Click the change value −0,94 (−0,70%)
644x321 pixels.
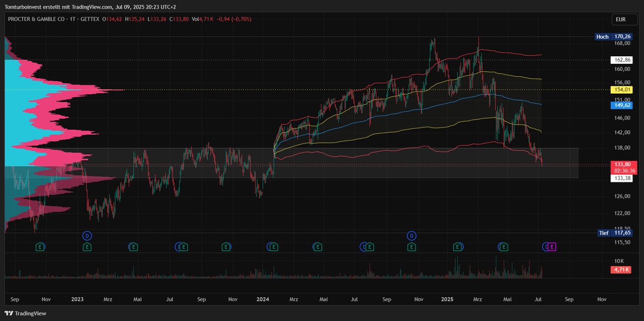tap(234, 19)
